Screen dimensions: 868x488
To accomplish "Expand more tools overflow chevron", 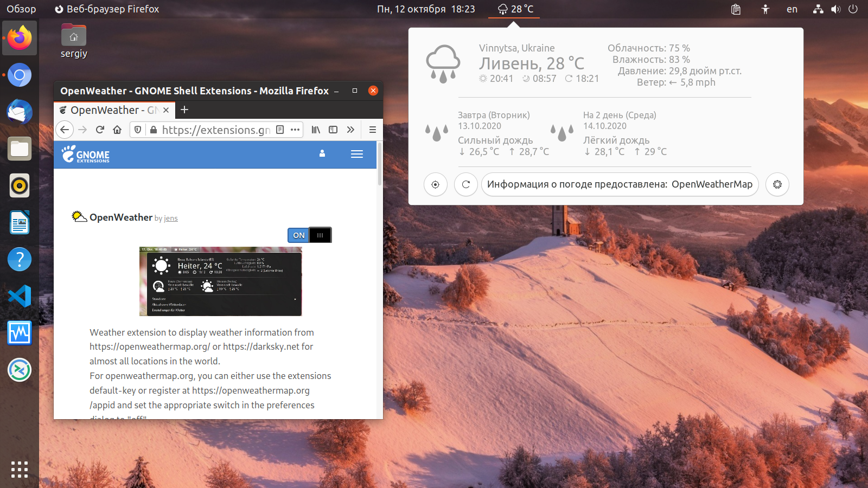I will (350, 130).
